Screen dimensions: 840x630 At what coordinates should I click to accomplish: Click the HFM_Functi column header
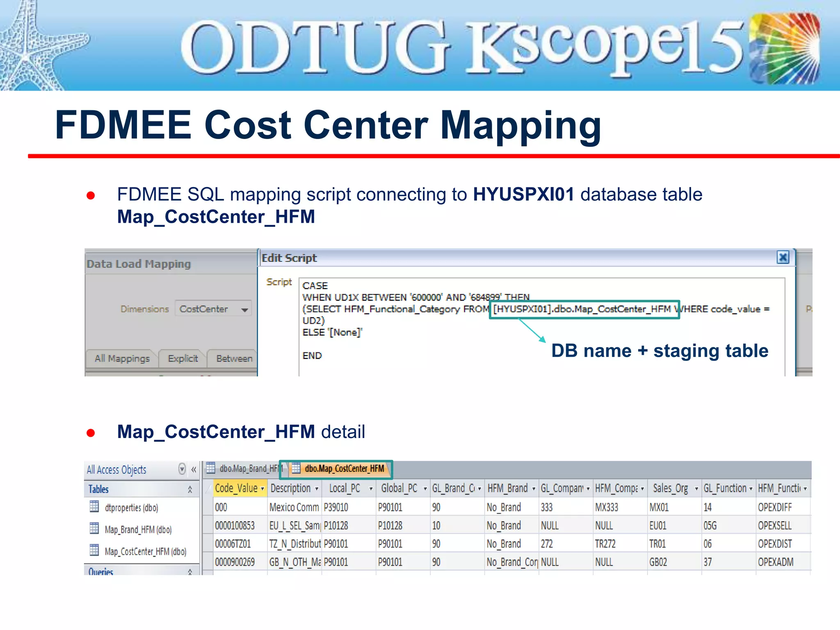(783, 488)
